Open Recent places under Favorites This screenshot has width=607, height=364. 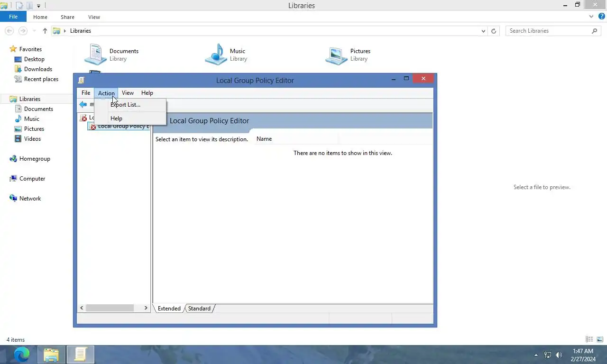[41, 79]
